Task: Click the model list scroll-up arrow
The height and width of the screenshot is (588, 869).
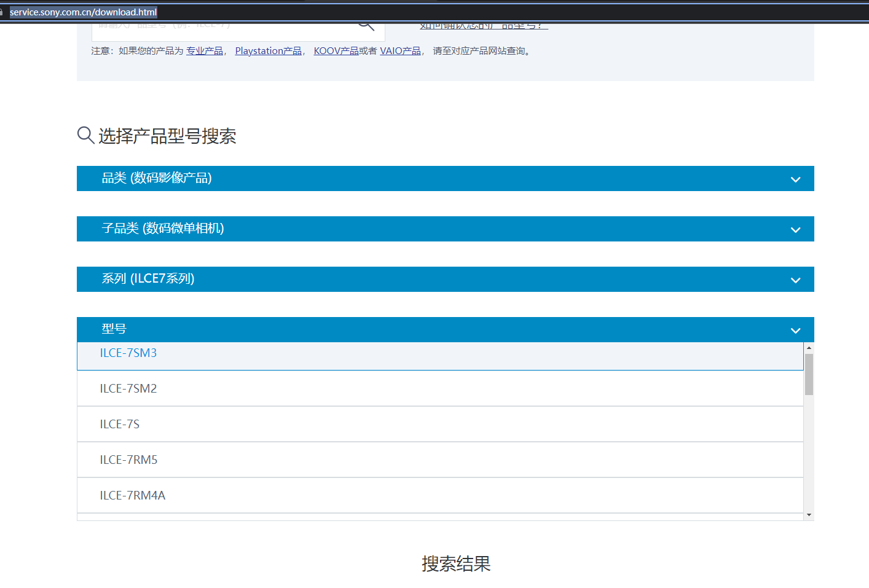Action: point(809,348)
